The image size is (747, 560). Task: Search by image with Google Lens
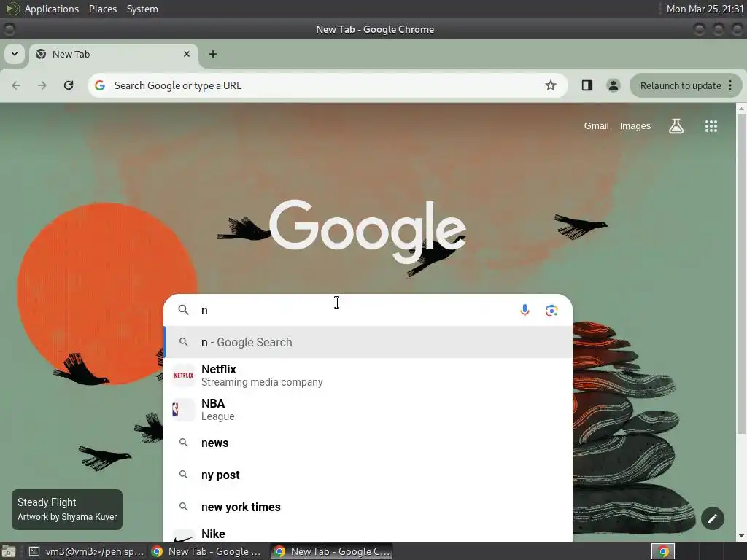(551, 311)
